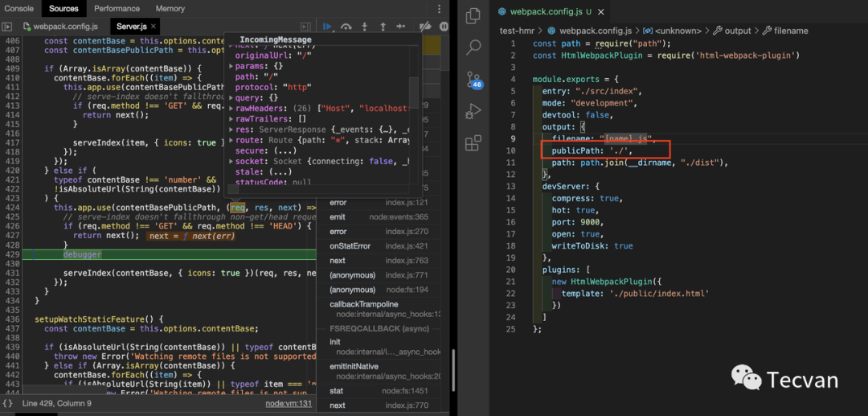The image size is (868, 416).
Task: Show the DevTools file navigator pane
Action: coord(7,26)
